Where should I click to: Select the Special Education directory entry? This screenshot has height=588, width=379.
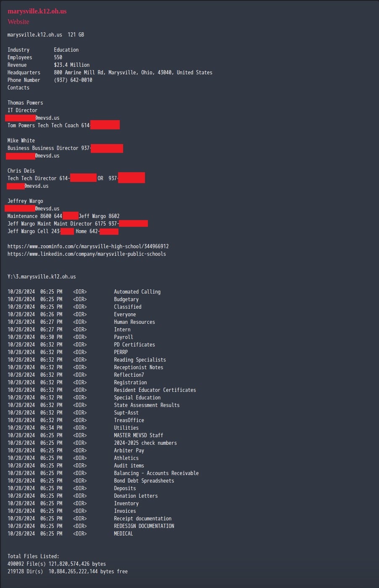tap(137, 398)
